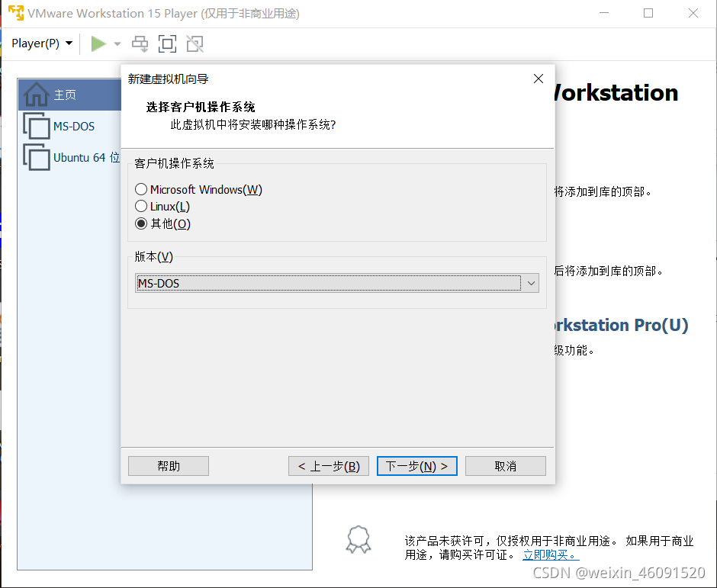Select the Microsoft Windows(W) radio button
This screenshot has width=717, height=588.
[140, 189]
